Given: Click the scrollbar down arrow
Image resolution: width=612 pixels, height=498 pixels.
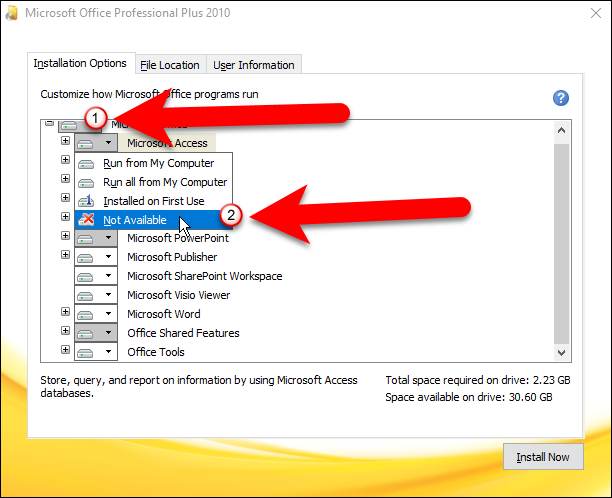Looking at the screenshot, I should pyautogui.click(x=562, y=353).
